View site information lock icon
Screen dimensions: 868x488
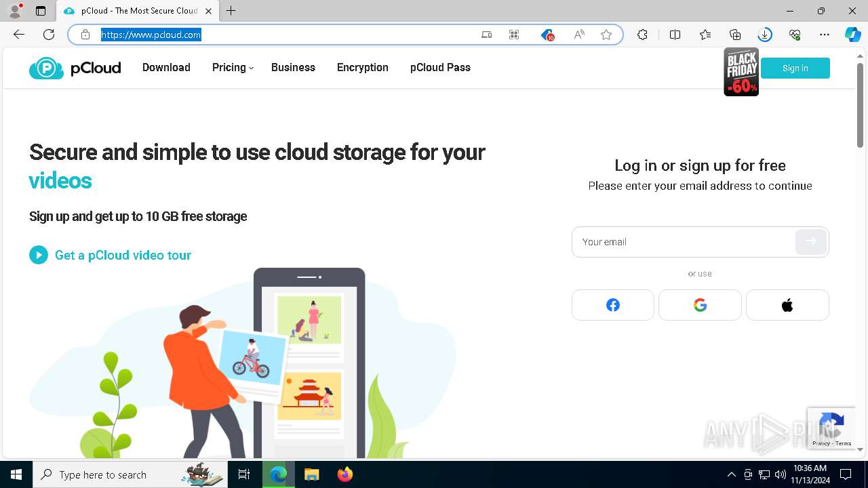tap(85, 35)
